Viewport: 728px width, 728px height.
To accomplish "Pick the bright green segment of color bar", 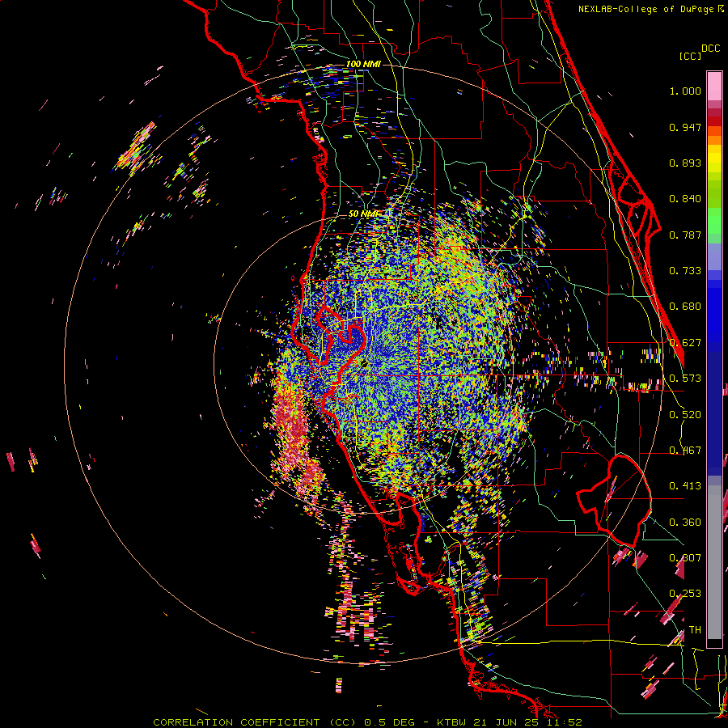I will pos(714,220).
